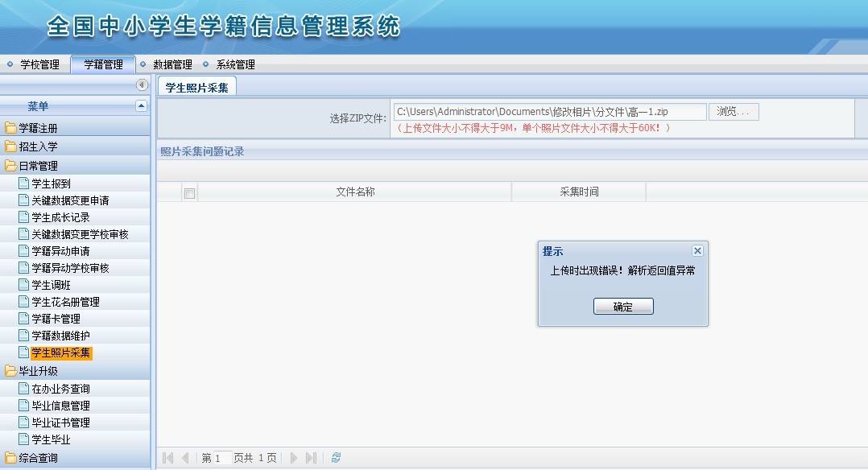The height and width of the screenshot is (470, 868).
Task: Open 学籍异动学校审核 item
Action: click(70, 269)
